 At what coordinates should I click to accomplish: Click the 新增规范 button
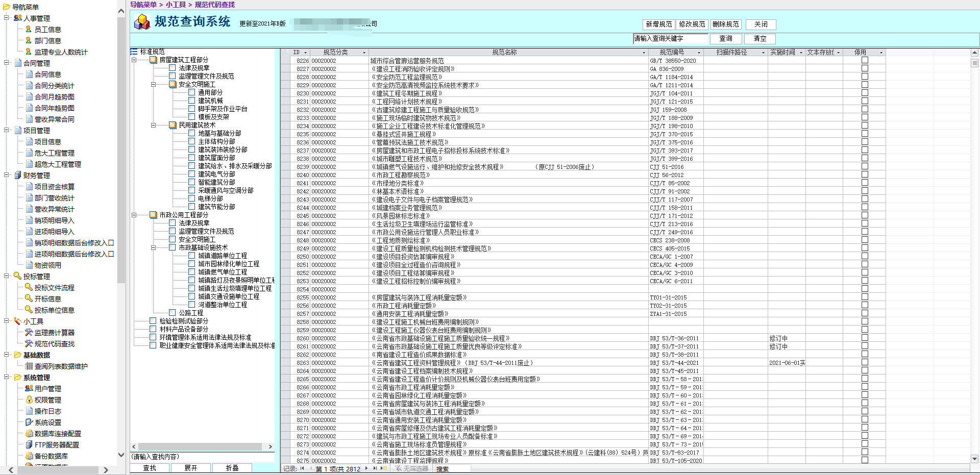[658, 24]
